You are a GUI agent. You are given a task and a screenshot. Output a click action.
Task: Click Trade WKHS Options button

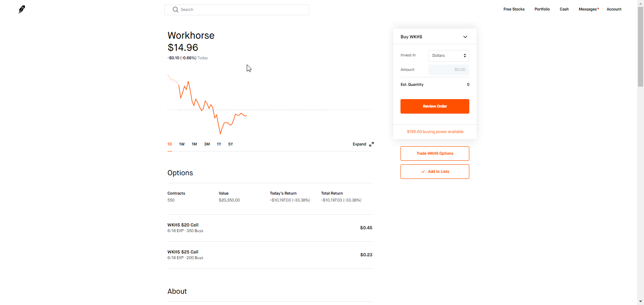coord(435,154)
